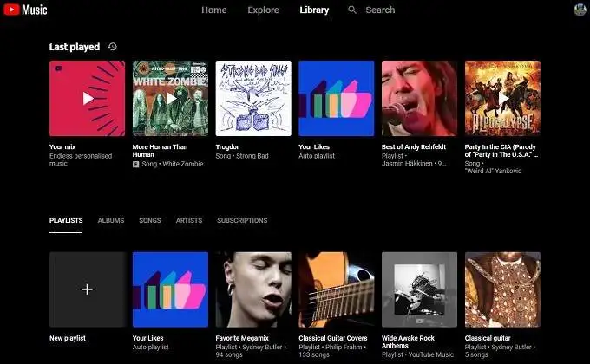Image resolution: width=590 pixels, height=364 pixels.
Task: Open Your Likes in Last played
Action: click(337, 98)
